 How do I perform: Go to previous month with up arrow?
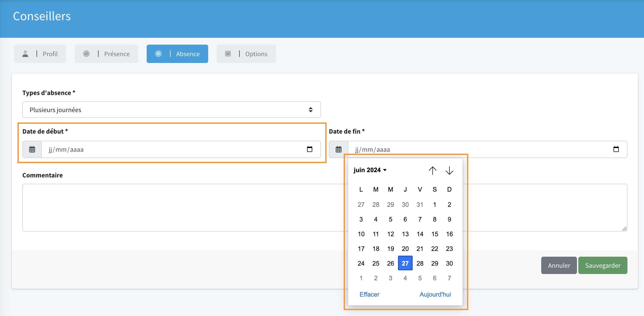click(432, 170)
